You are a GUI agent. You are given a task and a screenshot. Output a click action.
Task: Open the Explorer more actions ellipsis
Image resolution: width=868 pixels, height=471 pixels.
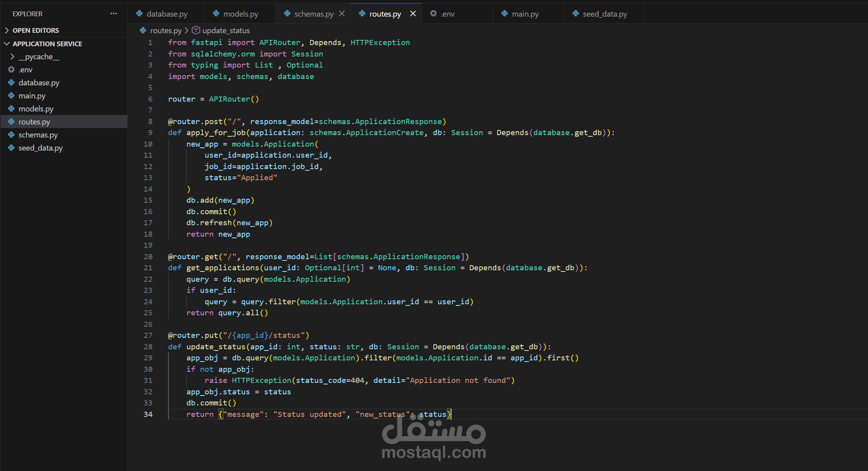coord(113,13)
